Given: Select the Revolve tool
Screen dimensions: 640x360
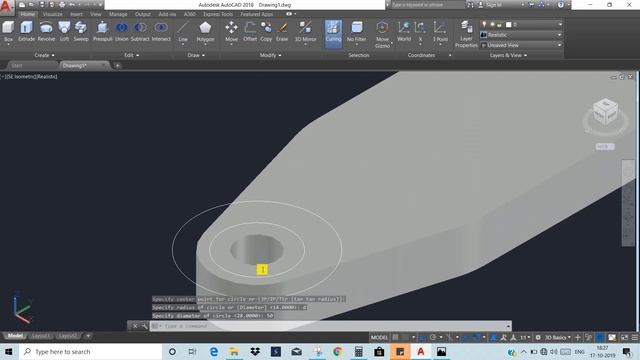Looking at the screenshot, I should click(46, 31).
